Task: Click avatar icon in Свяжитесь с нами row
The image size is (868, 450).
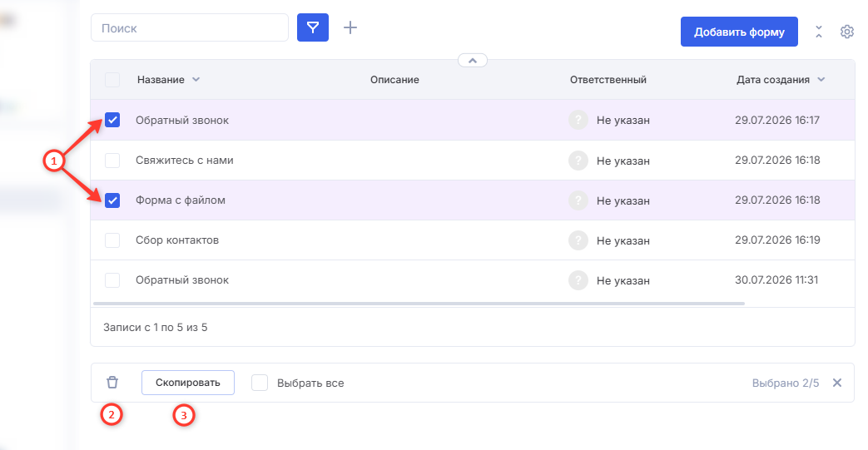Action: (578, 161)
